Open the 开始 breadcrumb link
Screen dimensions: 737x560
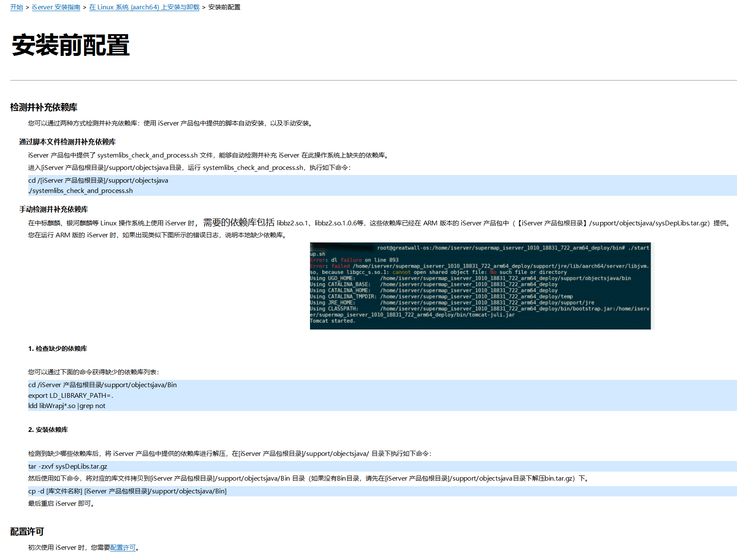point(17,7)
